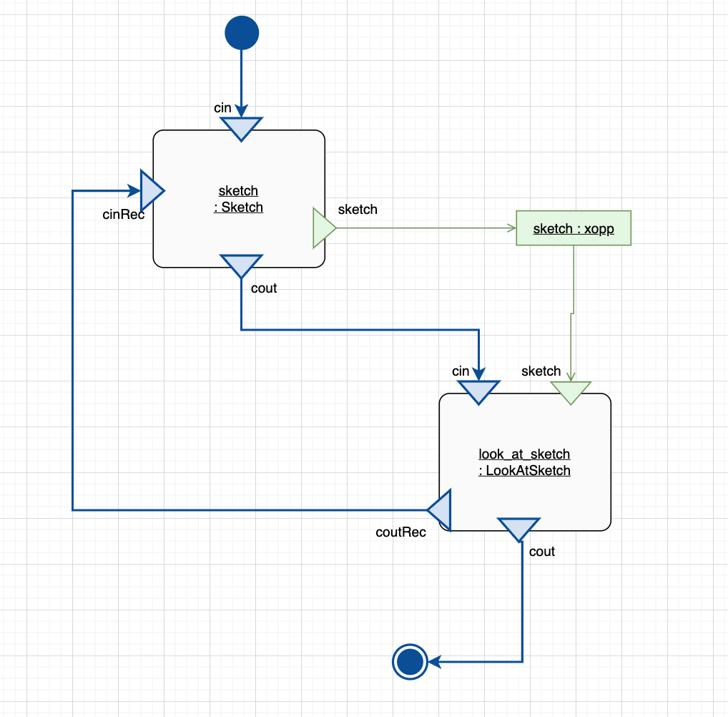Click the ringed final node circle

(x=410, y=661)
